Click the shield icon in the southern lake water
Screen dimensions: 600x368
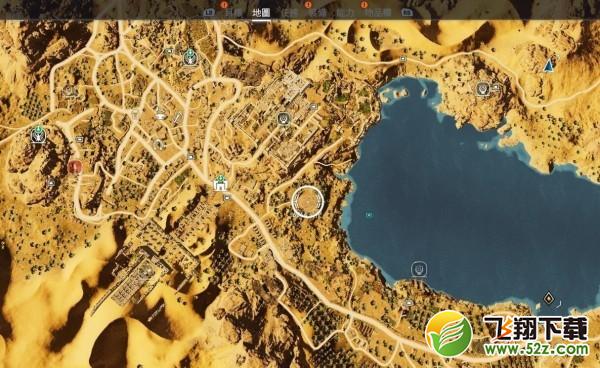click(x=419, y=269)
